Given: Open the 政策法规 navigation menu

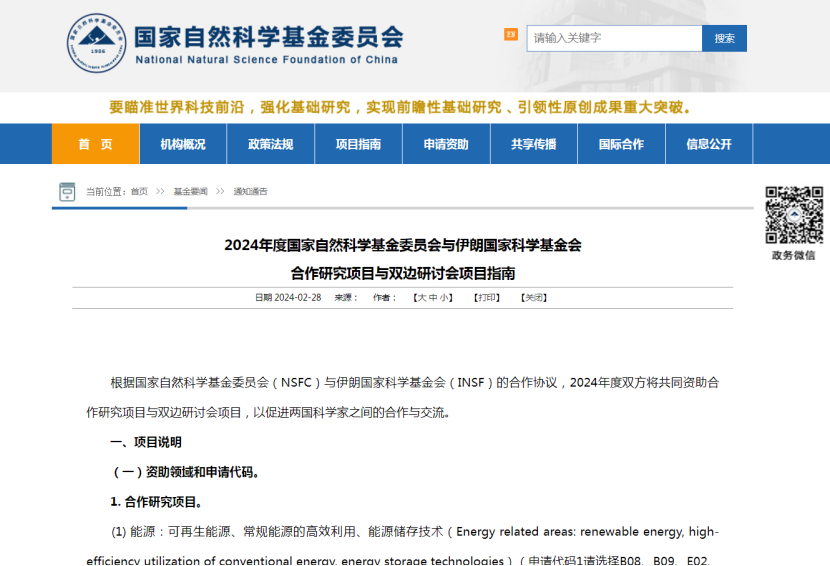Looking at the screenshot, I should tap(271, 144).
